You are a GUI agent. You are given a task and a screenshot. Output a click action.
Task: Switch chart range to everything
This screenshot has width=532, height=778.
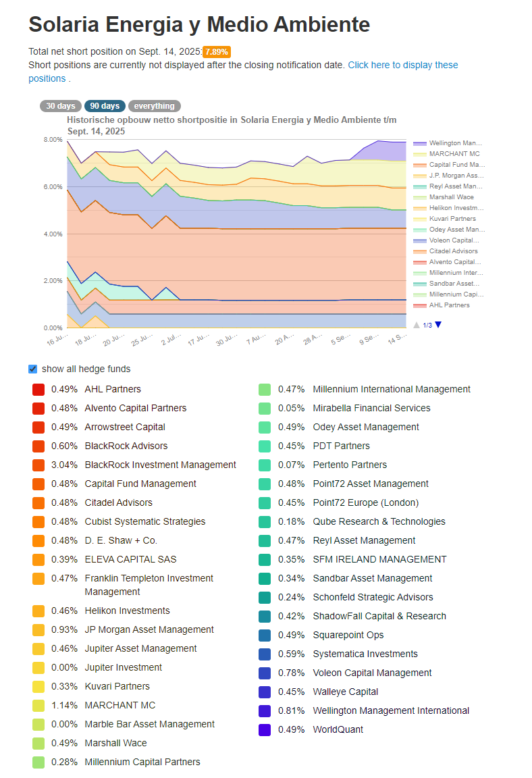[154, 105]
